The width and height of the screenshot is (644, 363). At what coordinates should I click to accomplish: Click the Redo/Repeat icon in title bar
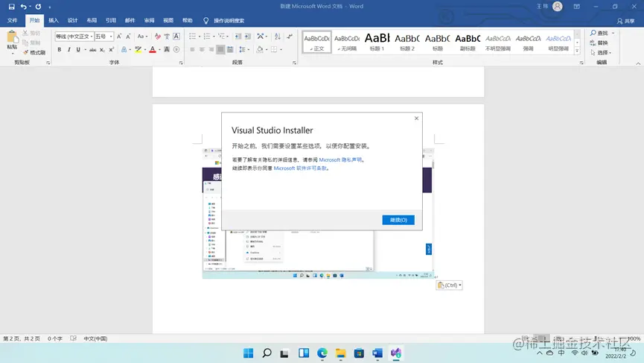[x=38, y=7]
